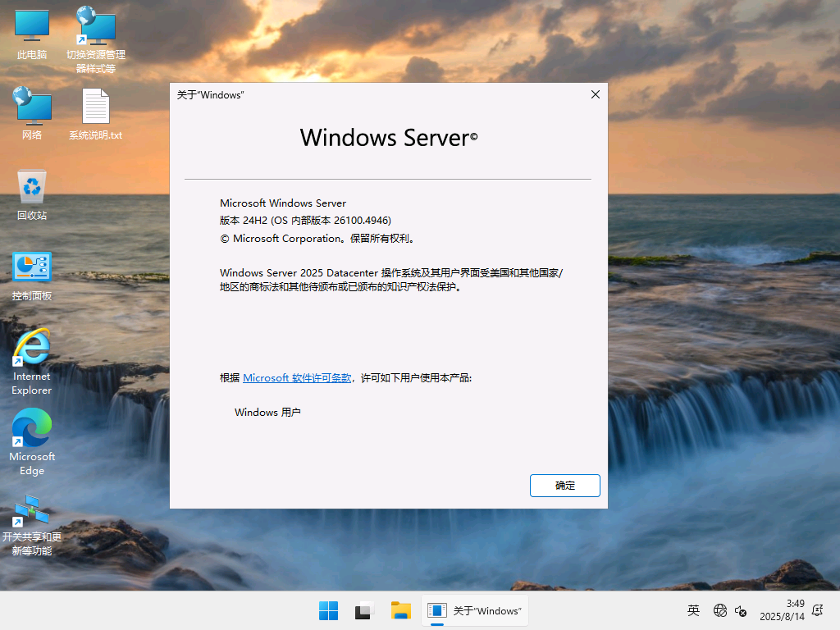Open the 开关共享和更新等功能 shortcut
This screenshot has width=840, height=630.
[32, 525]
